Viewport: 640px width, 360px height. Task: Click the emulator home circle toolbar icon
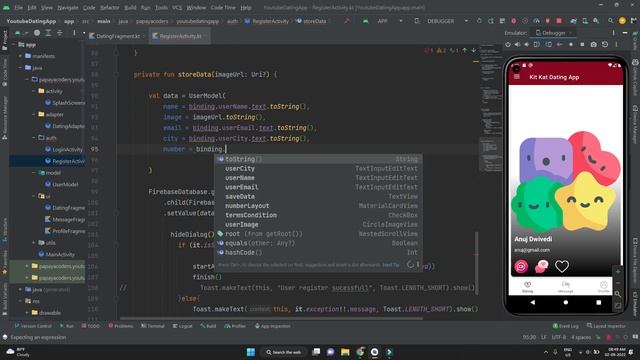[571, 44]
